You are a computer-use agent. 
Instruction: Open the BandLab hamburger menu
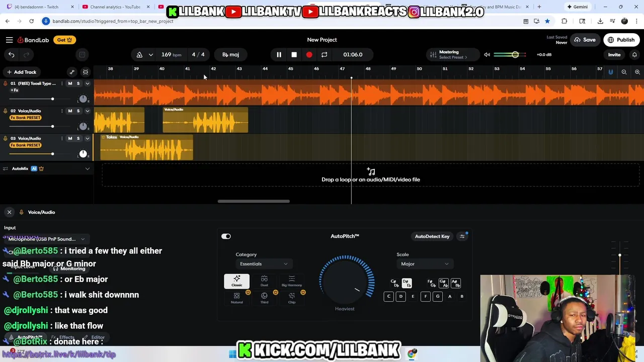pos(9,40)
